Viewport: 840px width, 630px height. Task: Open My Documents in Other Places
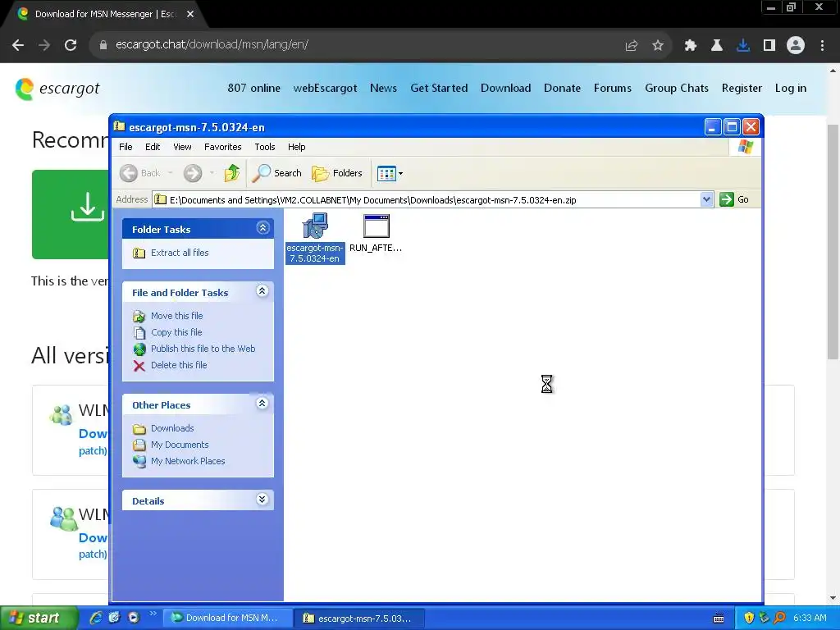(180, 445)
